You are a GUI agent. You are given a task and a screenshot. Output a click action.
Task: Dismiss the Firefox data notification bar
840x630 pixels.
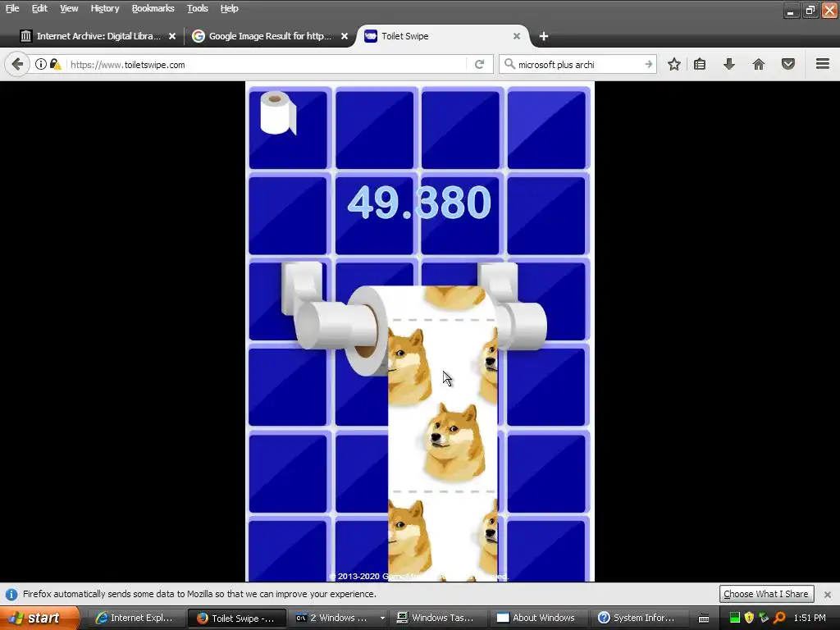coord(827,594)
